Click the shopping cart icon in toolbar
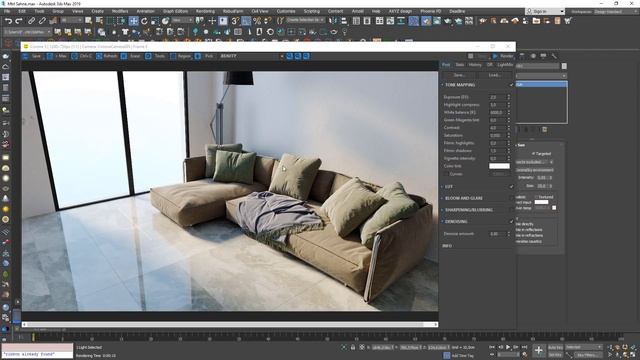Screen dimensions: 640x360 pyautogui.click(x=568, y=21)
